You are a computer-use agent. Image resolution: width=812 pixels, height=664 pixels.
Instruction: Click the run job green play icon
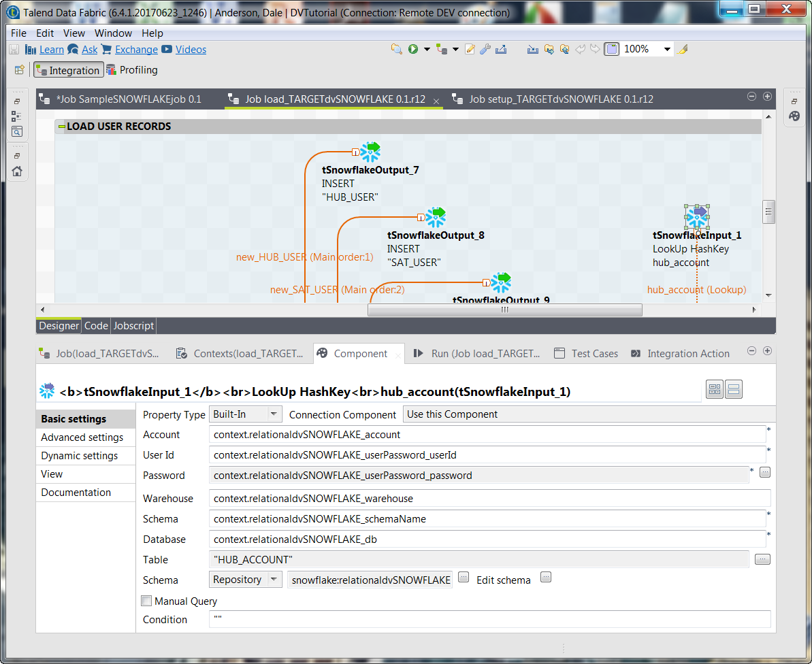coord(412,49)
